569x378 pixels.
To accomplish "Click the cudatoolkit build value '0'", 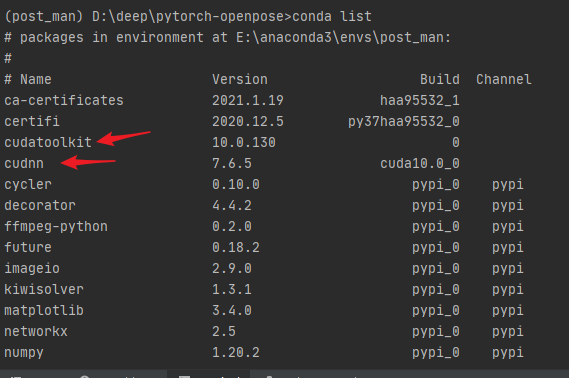I will click(456, 143).
